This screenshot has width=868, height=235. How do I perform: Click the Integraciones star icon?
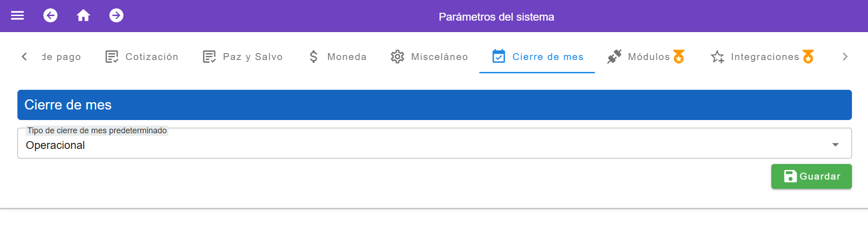[717, 57]
